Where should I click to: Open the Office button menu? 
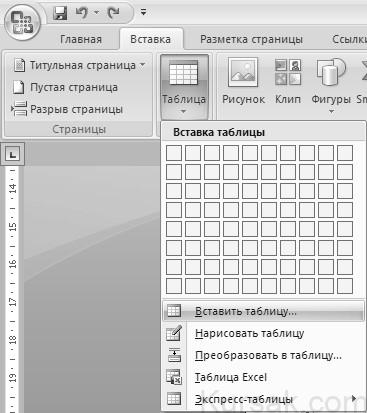23,23
